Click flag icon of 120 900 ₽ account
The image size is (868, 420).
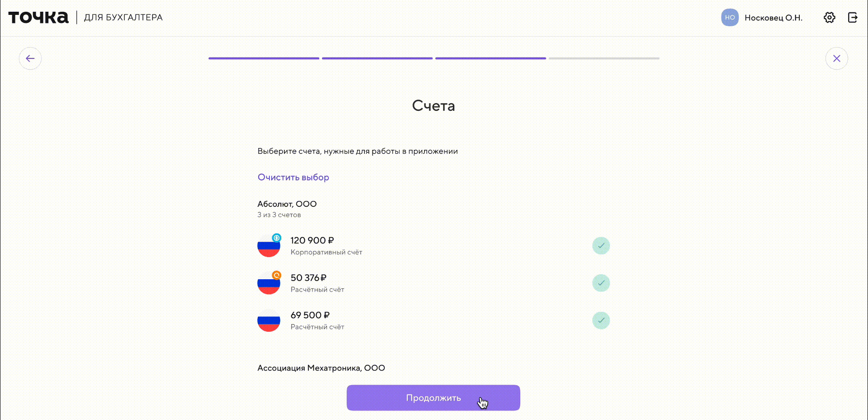coord(269,246)
